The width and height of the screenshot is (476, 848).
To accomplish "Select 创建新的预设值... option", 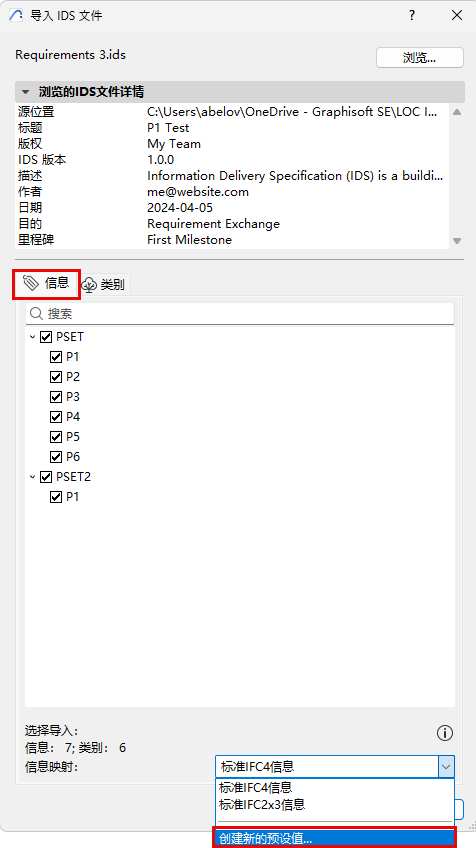I will tap(334, 838).
